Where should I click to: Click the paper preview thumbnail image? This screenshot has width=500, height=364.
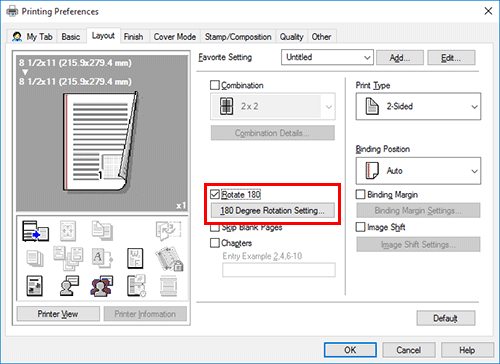tap(102, 133)
